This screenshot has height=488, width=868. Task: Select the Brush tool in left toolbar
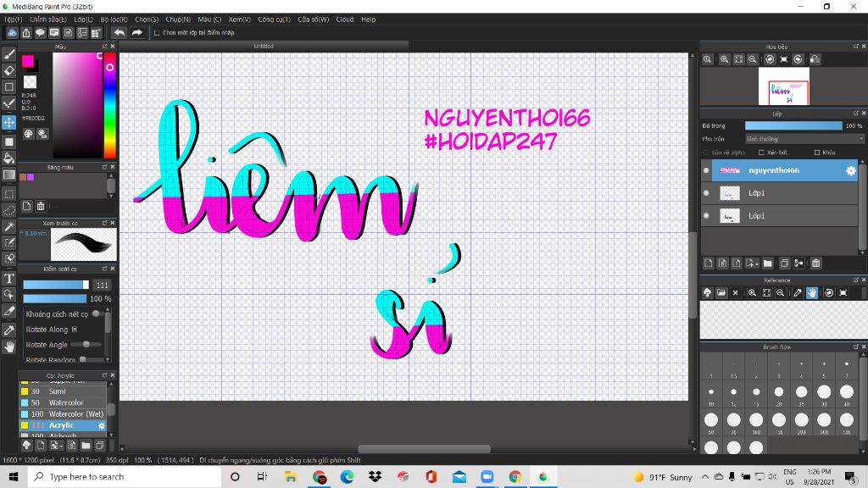coord(8,54)
